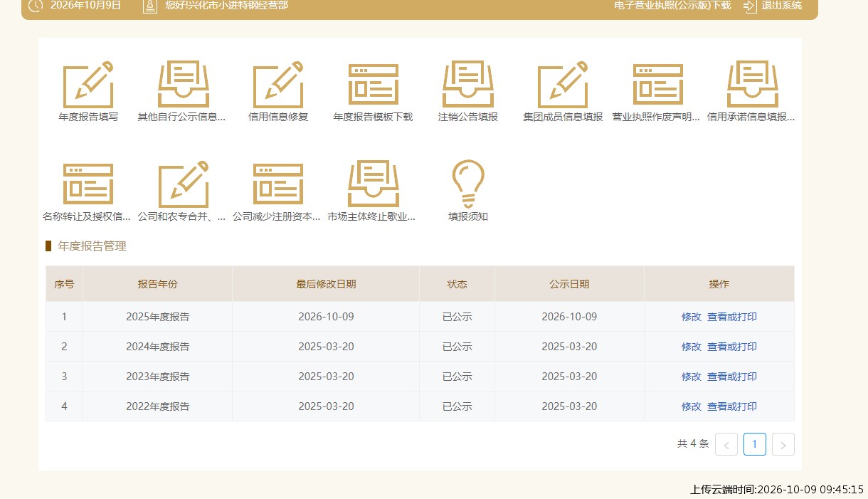This screenshot has width=868, height=499.
Task: View or print the 2022年度报告
Action: click(732, 406)
